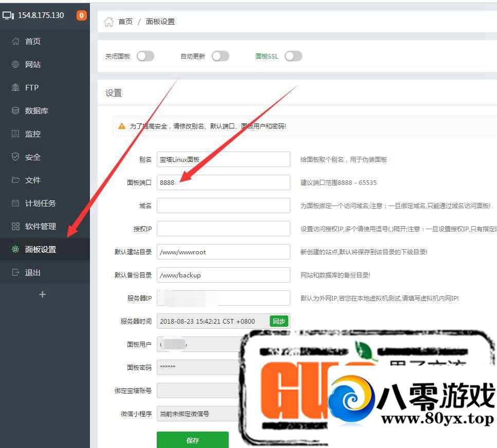The width and height of the screenshot is (497, 448).
Task: Click the 别名 input field
Action: point(224,159)
